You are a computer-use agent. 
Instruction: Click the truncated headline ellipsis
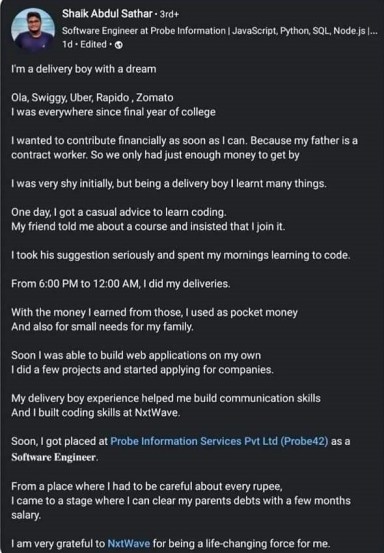(x=373, y=32)
